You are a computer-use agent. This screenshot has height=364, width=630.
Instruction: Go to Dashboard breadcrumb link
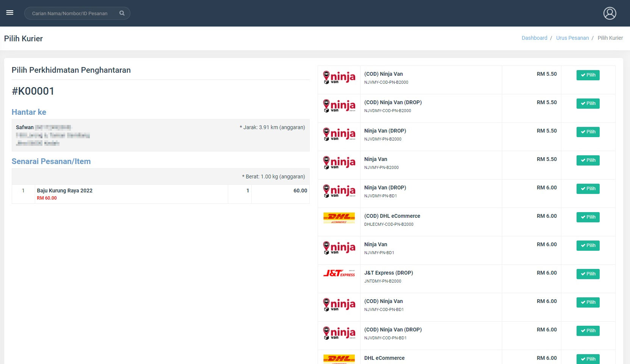(x=534, y=38)
